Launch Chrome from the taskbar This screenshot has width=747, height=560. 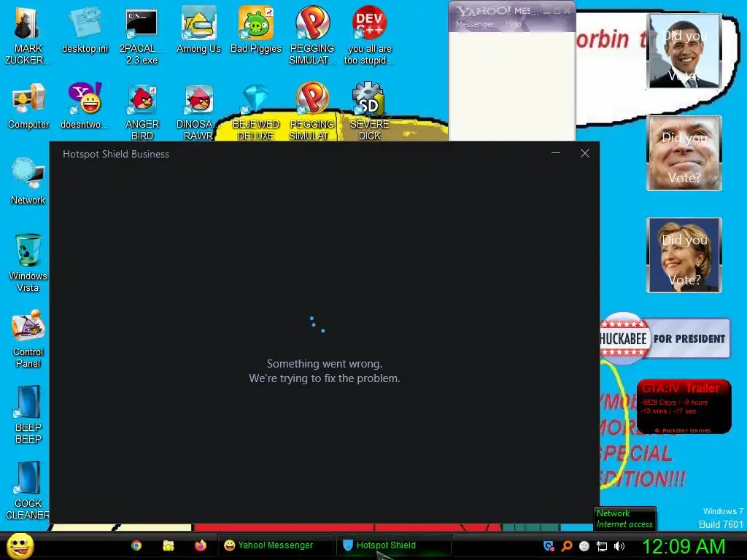(136, 545)
